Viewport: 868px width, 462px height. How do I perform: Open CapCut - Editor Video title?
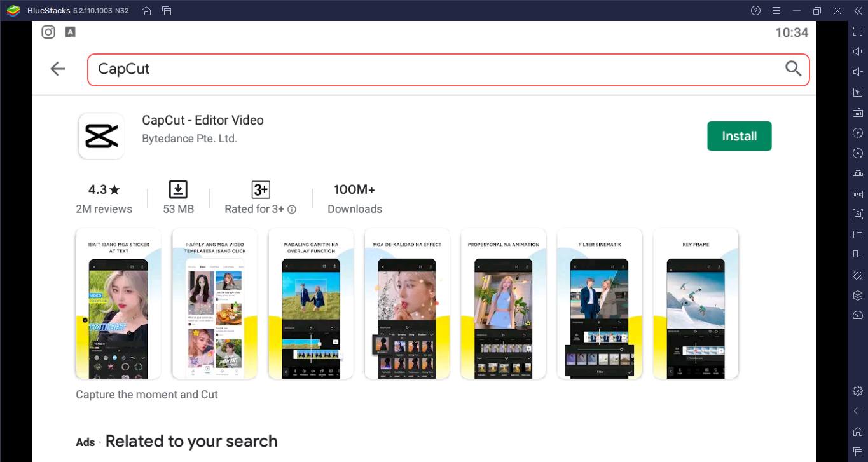[203, 120]
